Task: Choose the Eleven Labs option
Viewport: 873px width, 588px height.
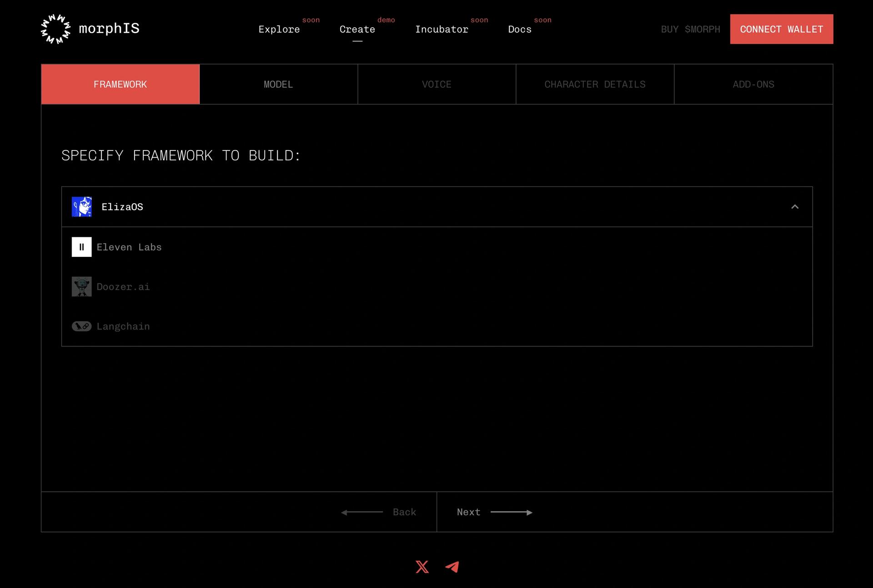Action: tap(437, 247)
